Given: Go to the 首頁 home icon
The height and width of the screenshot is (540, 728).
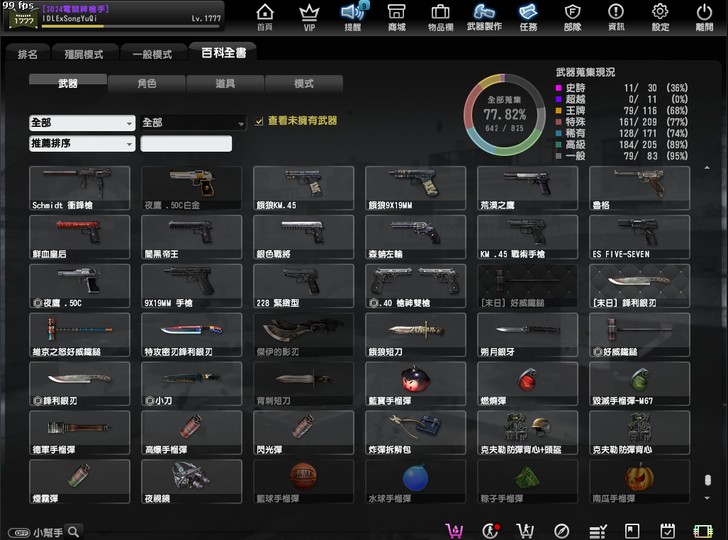Looking at the screenshot, I should click(265, 17).
